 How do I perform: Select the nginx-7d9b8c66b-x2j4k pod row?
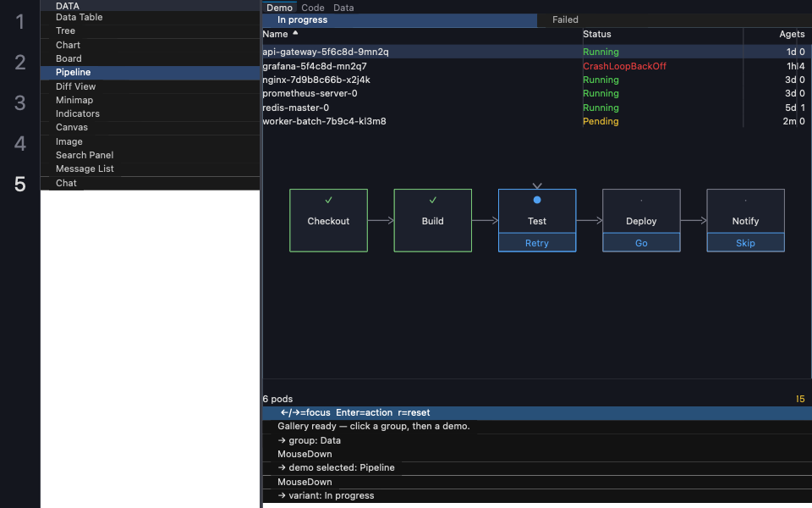(x=536, y=80)
